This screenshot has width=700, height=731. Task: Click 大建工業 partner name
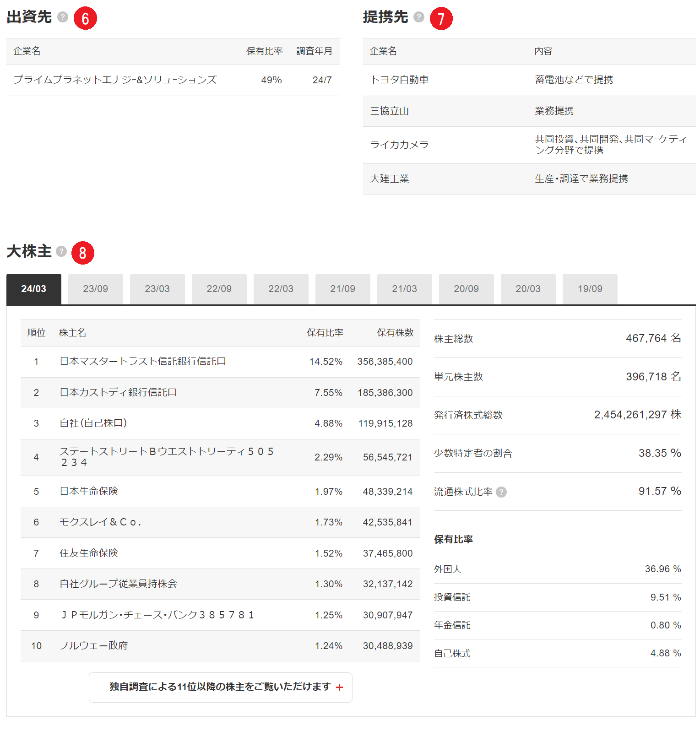(x=390, y=179)
